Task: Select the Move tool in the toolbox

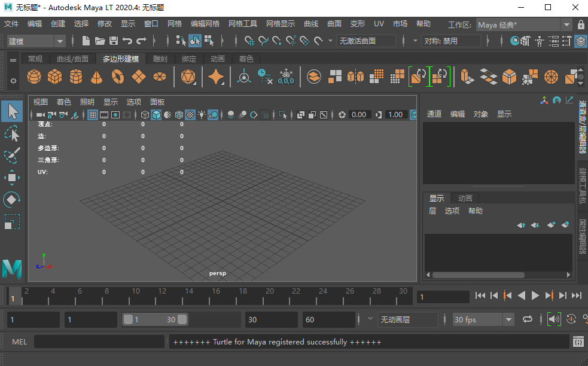Action: click(x=12, y=178)
